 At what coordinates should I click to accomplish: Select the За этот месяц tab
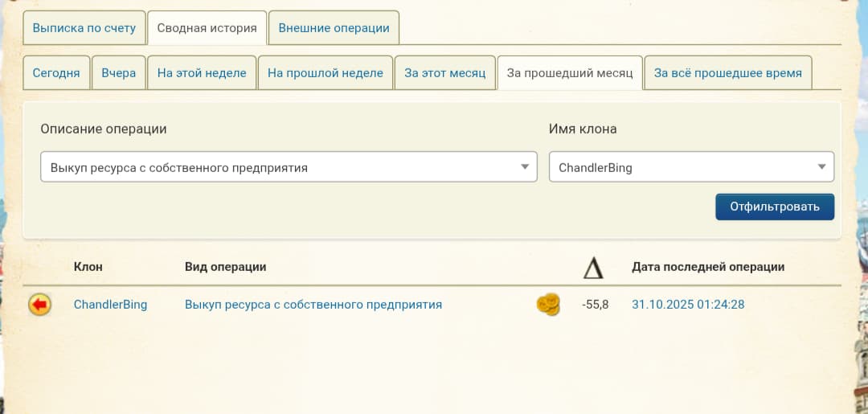coord(445,73)
